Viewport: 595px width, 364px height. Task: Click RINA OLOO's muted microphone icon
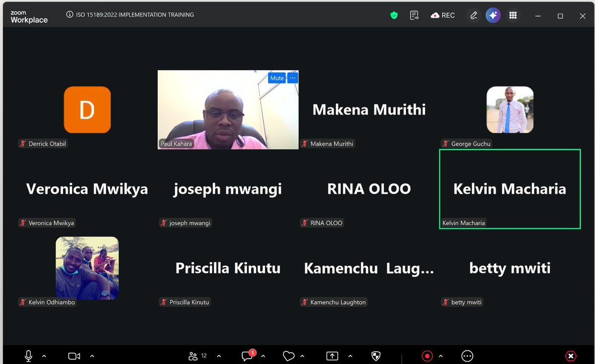point(304,223)
